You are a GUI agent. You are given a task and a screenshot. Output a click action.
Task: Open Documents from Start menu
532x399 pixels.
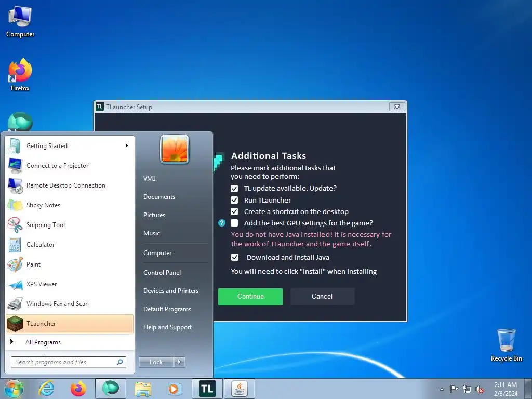pos(159,197)
